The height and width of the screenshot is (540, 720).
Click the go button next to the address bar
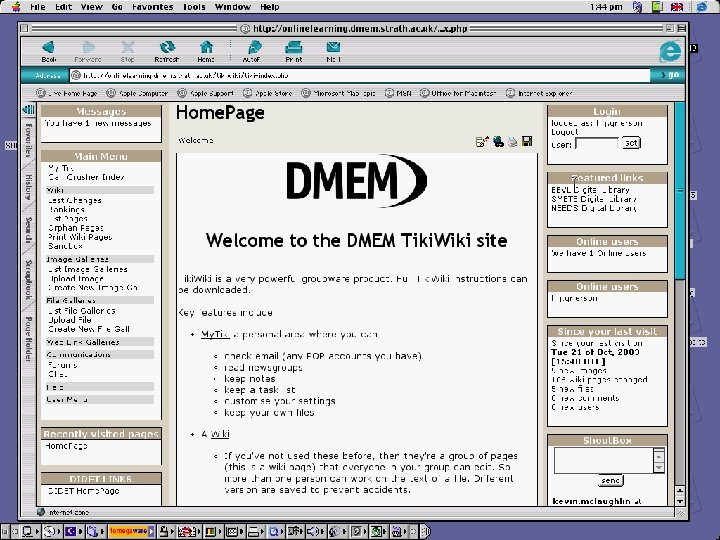pos(669,75)
